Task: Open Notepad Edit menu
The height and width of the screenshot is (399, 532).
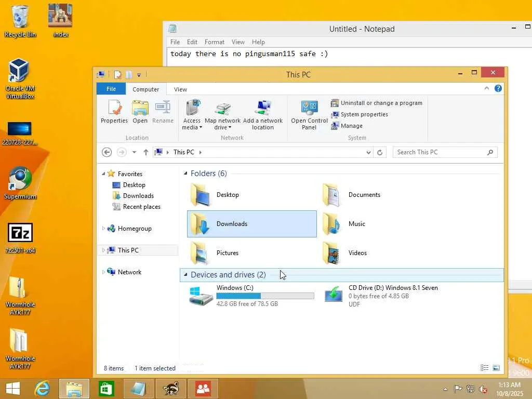Action: 192,42
